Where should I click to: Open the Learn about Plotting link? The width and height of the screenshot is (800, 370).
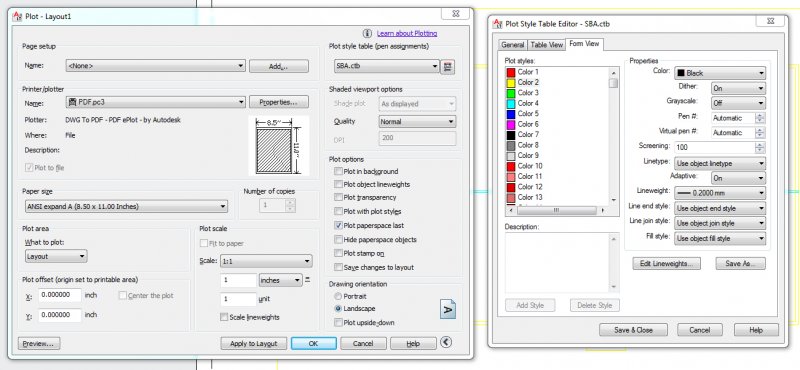click(x=407, y=33)
